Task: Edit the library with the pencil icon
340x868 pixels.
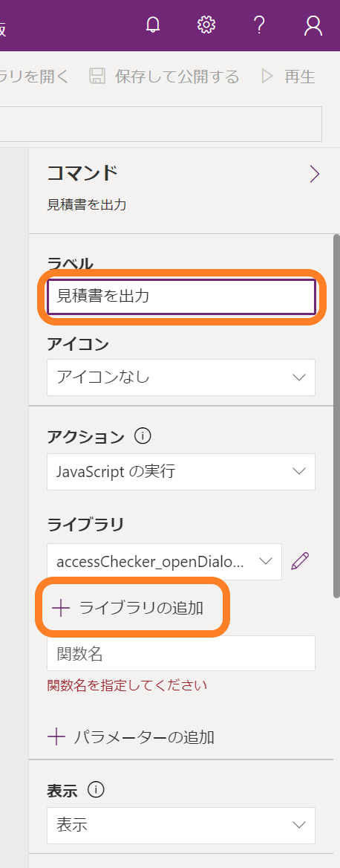Action: pyautogui.click(x=300, y=561)
